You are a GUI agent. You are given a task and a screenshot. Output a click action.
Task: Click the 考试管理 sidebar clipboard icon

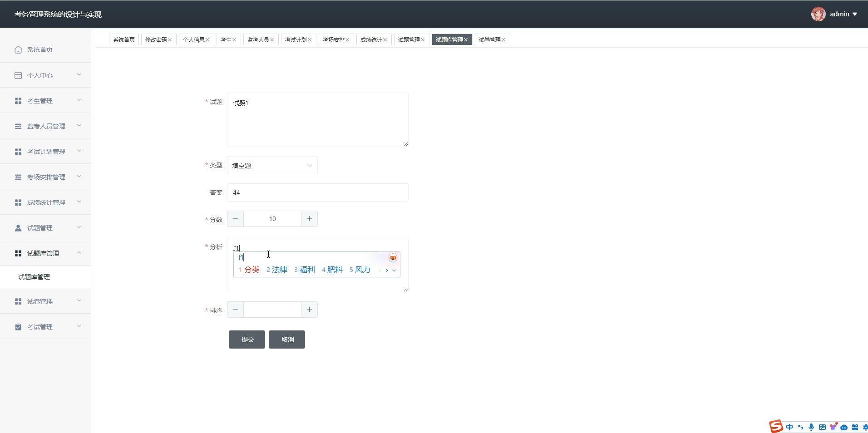(18, 327)
